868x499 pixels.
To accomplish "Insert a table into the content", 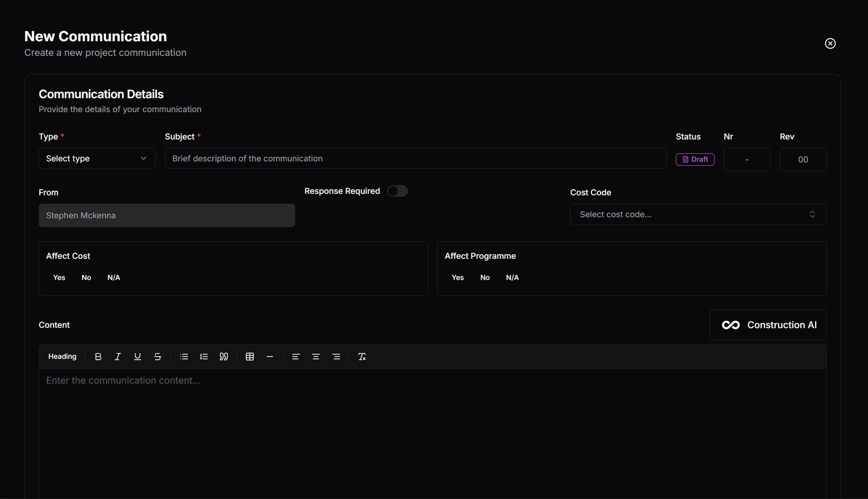I will [x=250, y=357].
